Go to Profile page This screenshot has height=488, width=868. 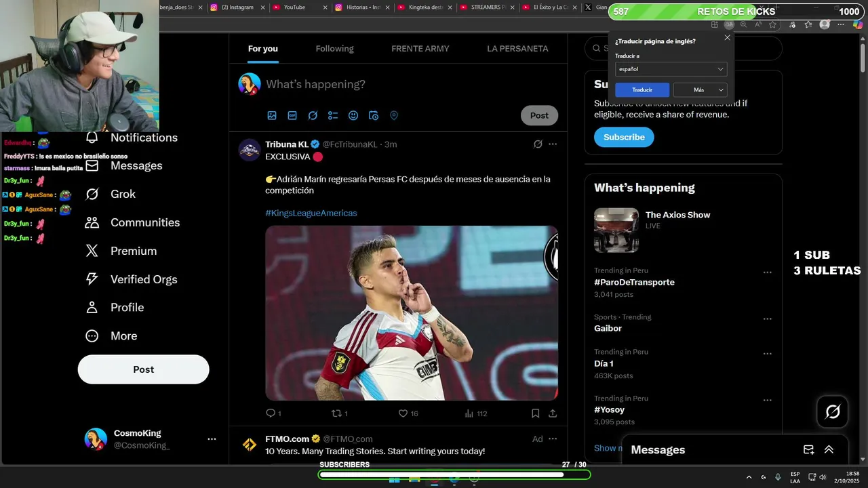[114, 307]
